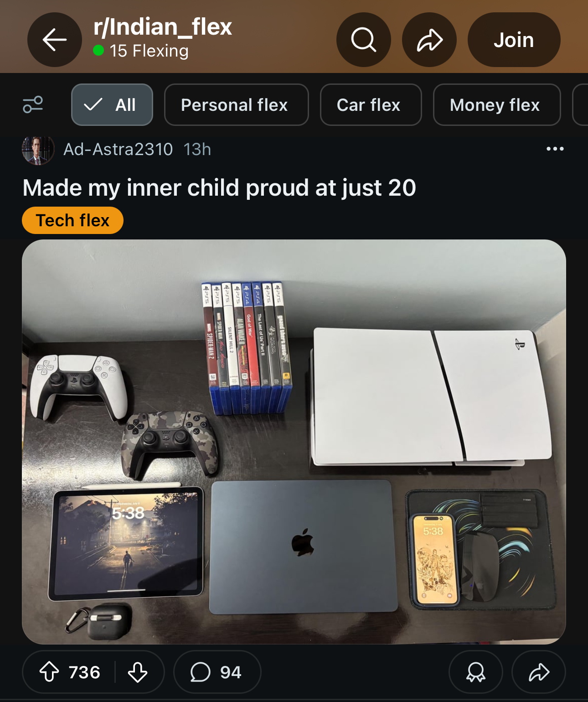Toggle the All filter chip
Viewport: 588px width, 702px height.
click(112, 104)
